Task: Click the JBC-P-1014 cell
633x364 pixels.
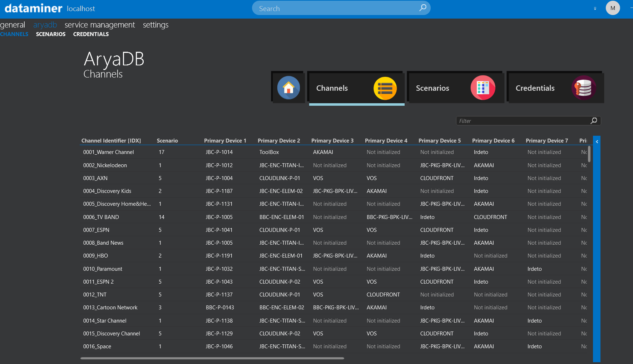Action: click(219, 152)
